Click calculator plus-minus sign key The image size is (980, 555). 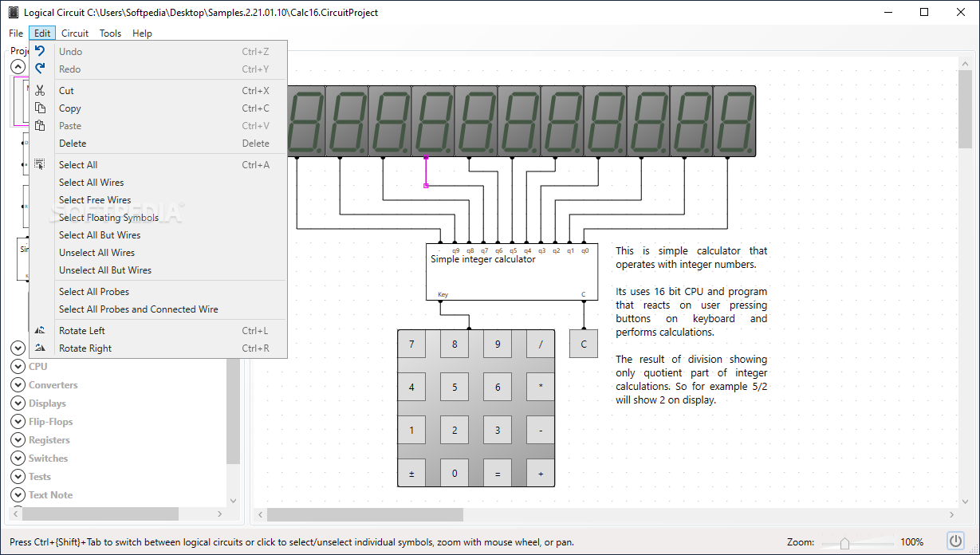pos(411,474)
